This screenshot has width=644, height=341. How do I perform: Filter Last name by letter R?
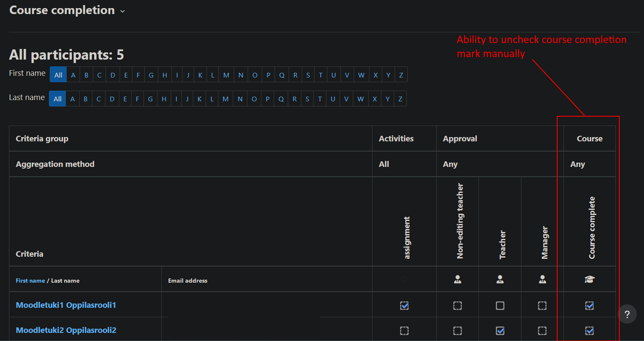click(x=295, y=99)
